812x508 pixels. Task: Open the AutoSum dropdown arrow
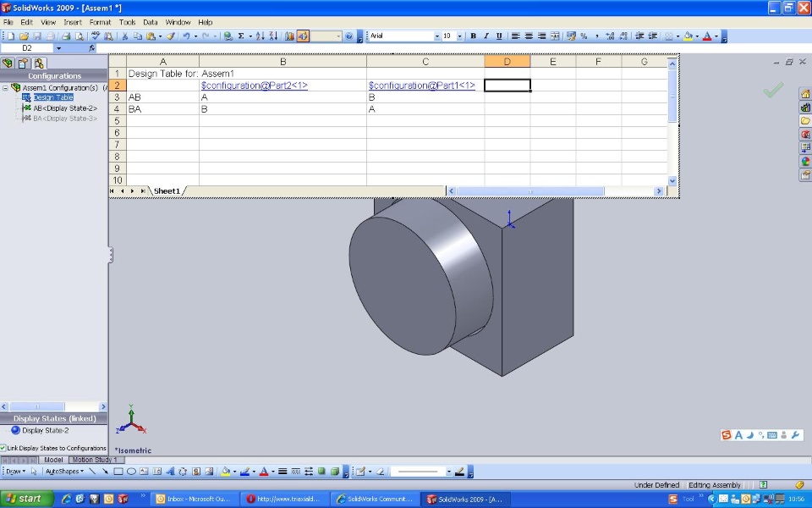click(x=250, y=36)
